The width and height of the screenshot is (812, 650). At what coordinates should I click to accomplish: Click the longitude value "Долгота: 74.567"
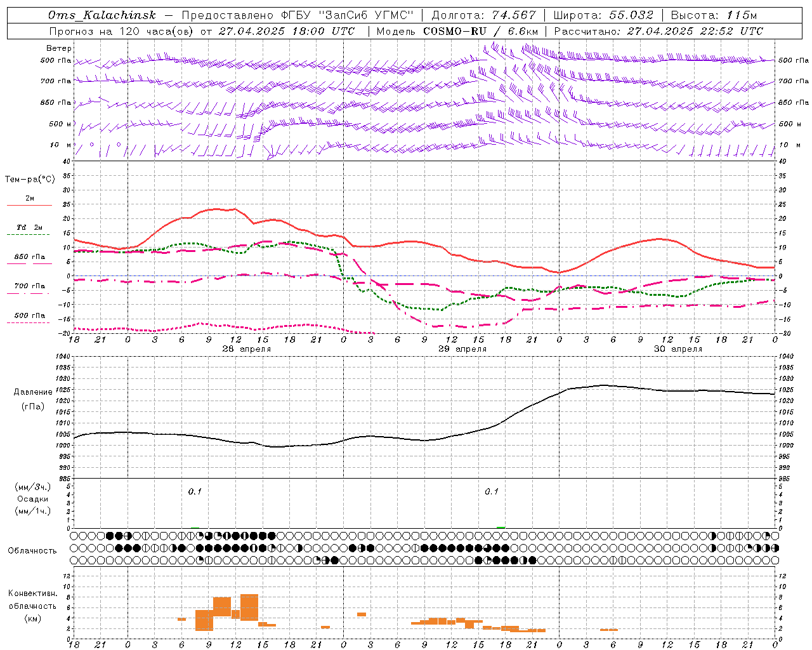point(483,15)
